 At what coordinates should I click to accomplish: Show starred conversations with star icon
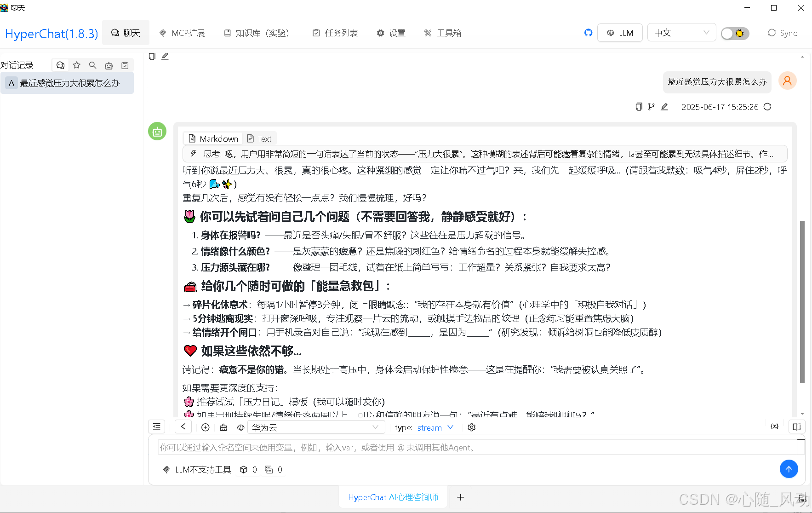[x=77, y=65]
